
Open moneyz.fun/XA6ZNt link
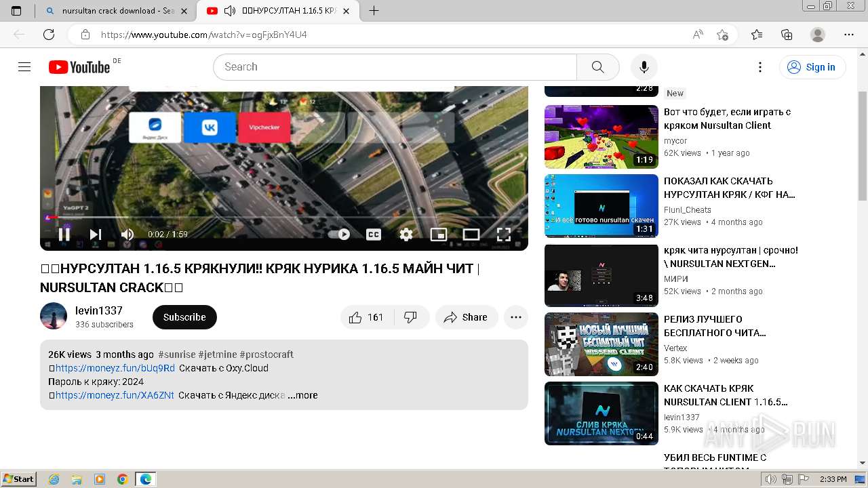point(115,395)
